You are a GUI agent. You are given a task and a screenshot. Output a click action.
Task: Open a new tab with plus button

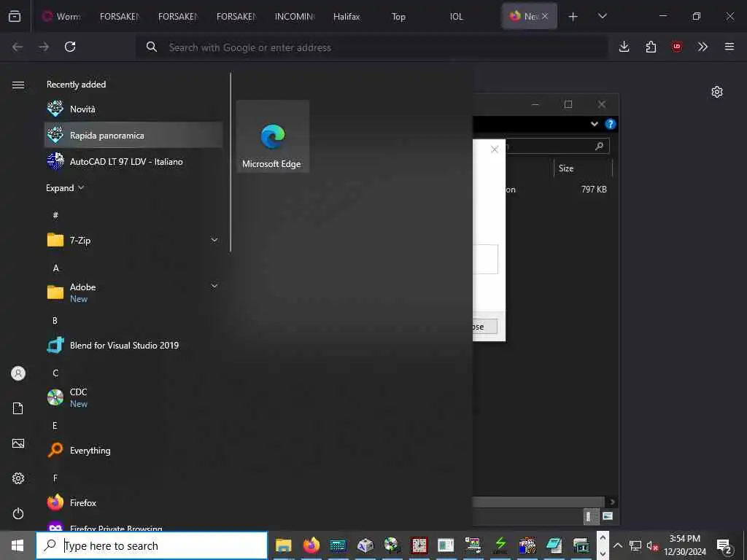click(573, 16)
